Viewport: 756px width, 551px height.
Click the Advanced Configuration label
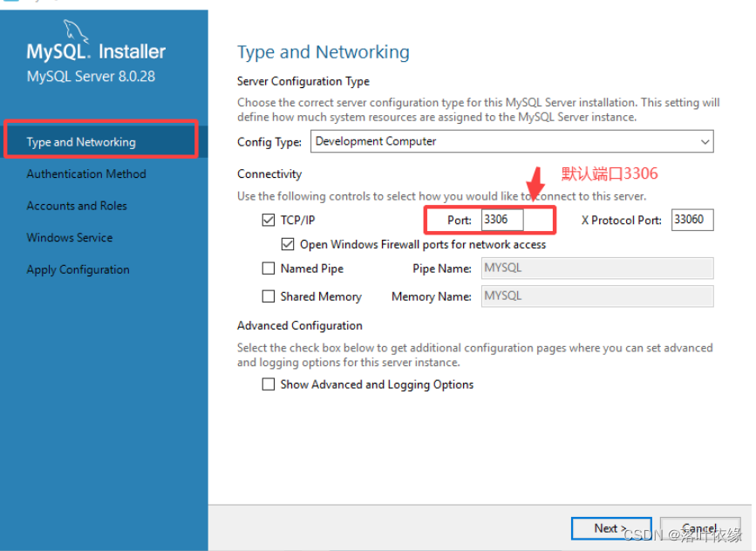point(299,325)
